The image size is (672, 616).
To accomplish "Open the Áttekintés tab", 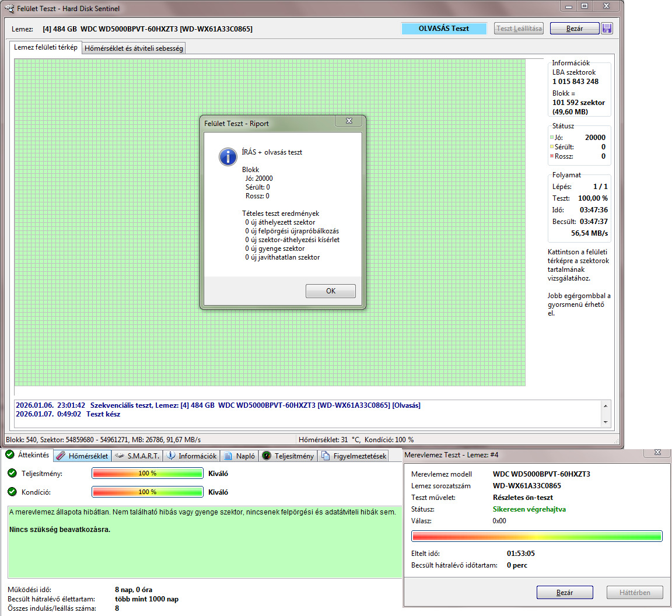I will click(28, 455).
